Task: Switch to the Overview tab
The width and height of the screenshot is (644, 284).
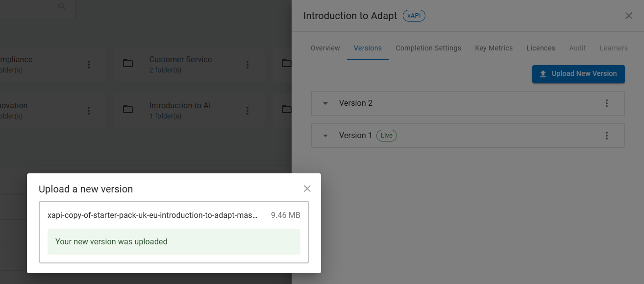Action: pyautogui.click(x=325, y=48)
